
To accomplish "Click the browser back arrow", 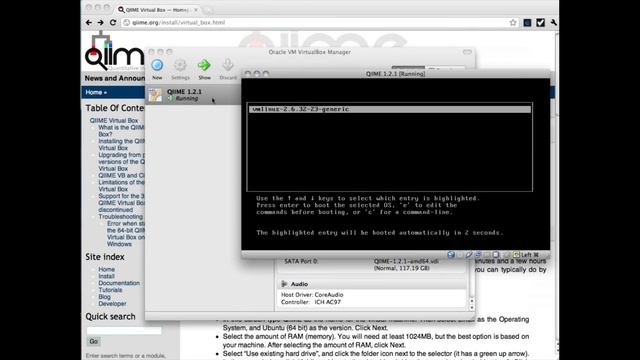I will pyautogui.click(x=89, y=22).
